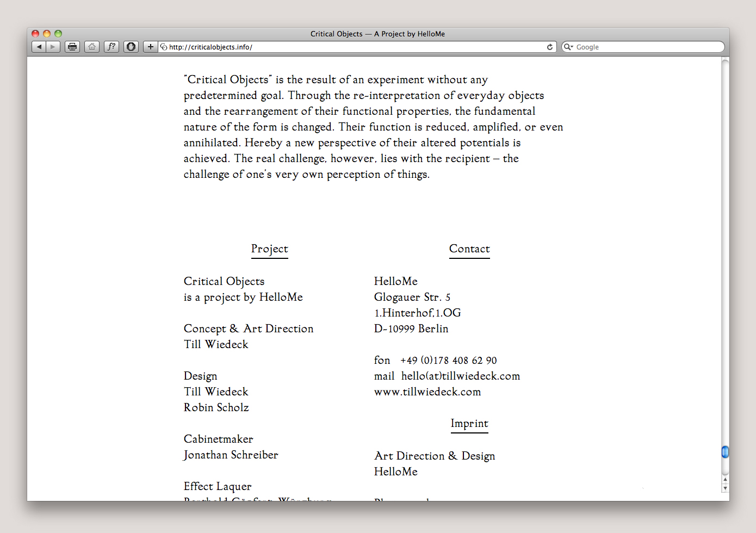Click the underlined Project heading
This screenshot has height=533, width=756.
(269, 249)
